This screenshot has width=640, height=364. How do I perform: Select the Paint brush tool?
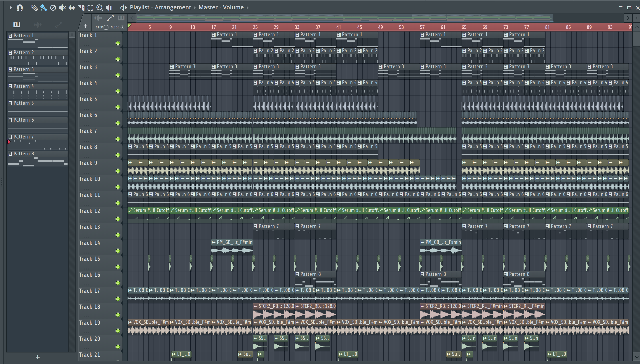44,8
